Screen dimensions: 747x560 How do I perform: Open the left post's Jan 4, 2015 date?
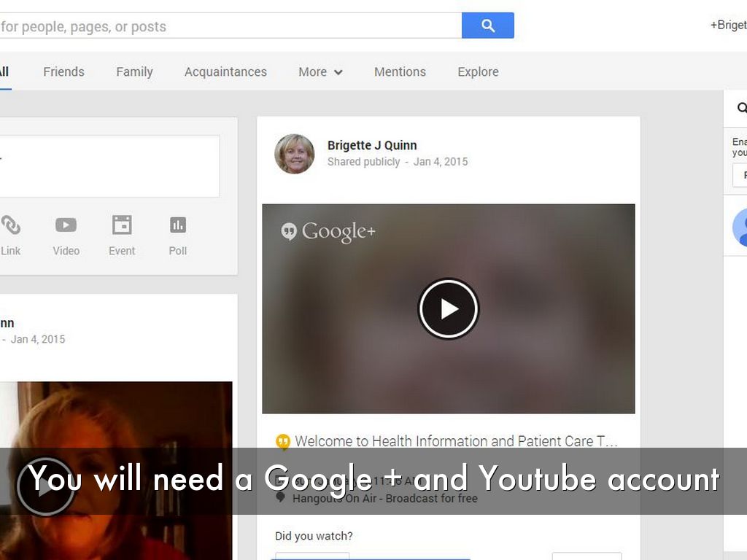[38, 340]
